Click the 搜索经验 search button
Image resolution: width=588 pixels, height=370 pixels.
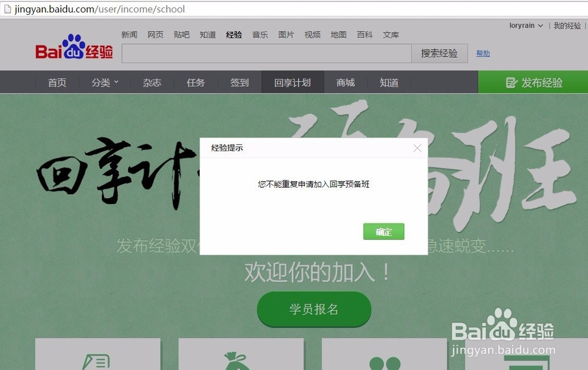click(x=439, y=54)
